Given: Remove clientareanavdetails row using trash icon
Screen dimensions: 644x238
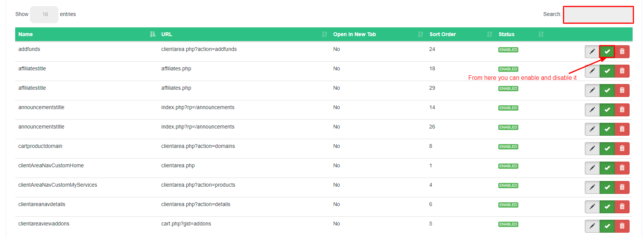Looking at the screenshot, I should (x=622, y=207).
